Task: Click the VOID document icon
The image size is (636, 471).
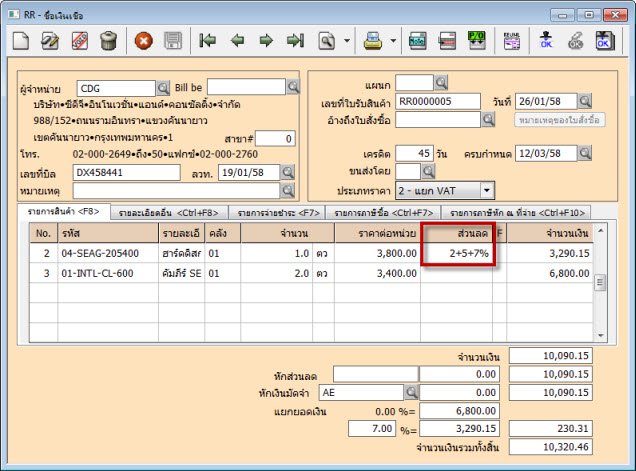Action: click(80, 41)
